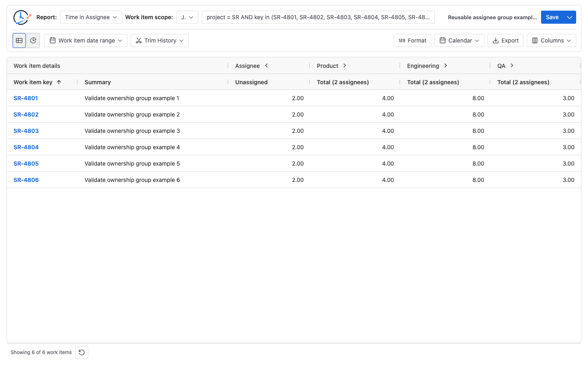Click Product value 4.00 in SR-4802 row
The width and height of the screenshot is (588, 368).
(x=388, y=114)
